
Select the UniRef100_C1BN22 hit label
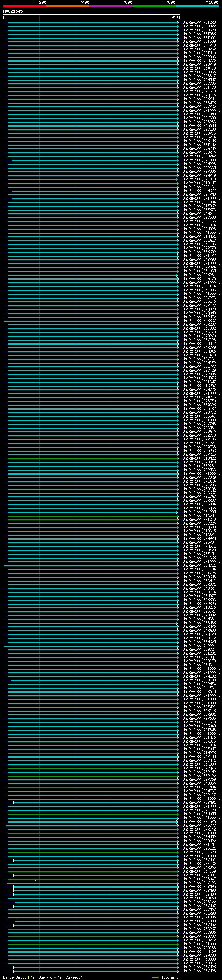(x=199, y=459)
